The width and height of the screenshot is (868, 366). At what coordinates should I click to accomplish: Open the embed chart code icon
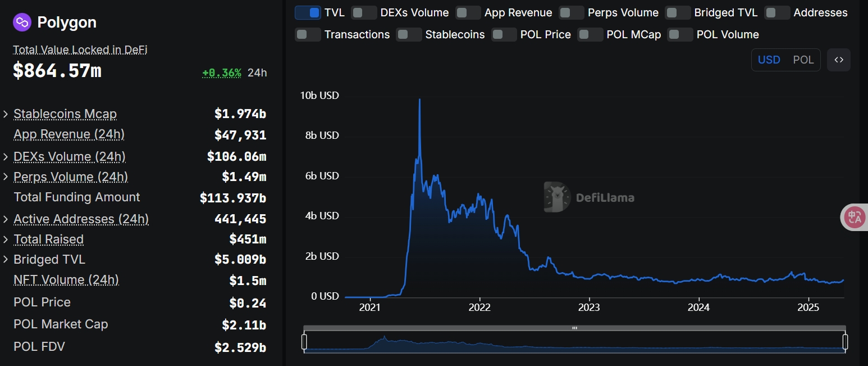pyautogui.click(x=839, y=60)
